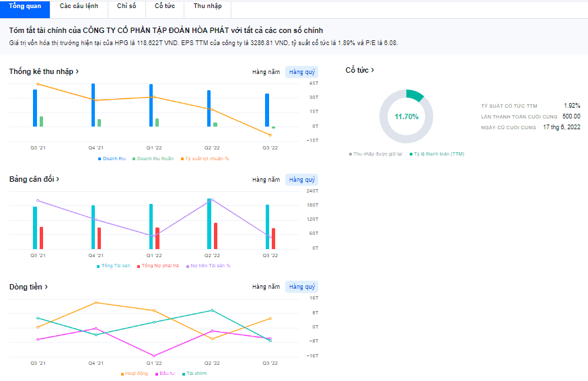The image size is (588, 381).
Task: Toggle Doanh thu legend item
Action: [x=112, y=159]
